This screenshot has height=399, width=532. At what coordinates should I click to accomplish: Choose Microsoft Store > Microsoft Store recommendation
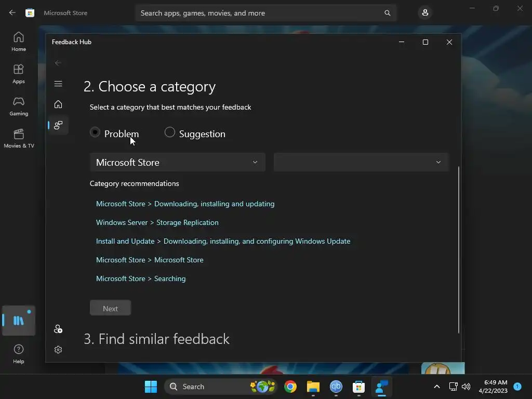(150, 260)
